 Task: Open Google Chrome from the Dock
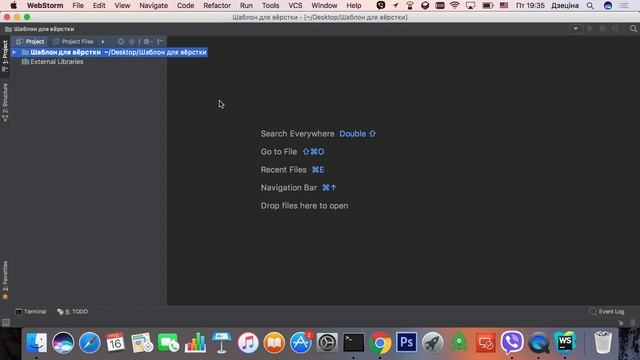[380, 342]
